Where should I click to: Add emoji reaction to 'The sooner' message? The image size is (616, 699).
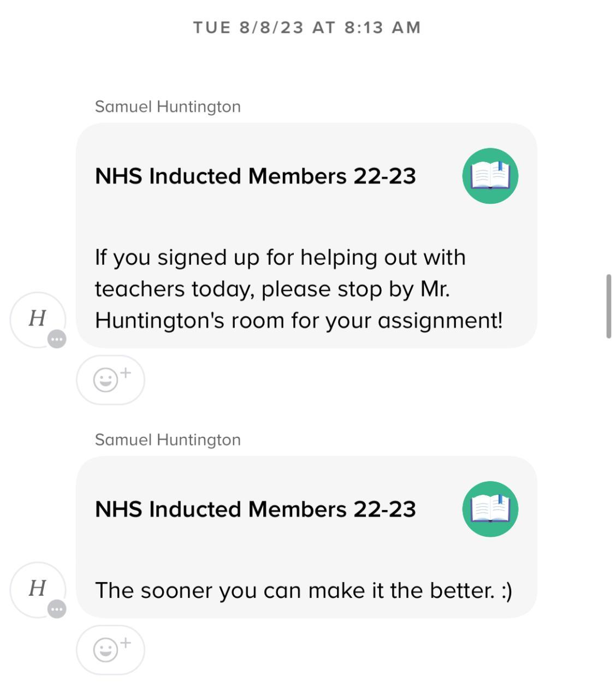[x=110, y=650]
